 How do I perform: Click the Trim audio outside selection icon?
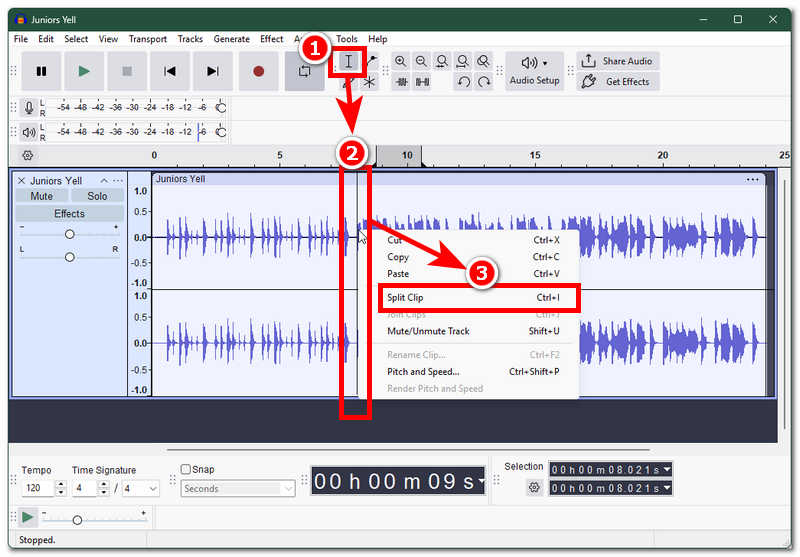coord(402,81)
